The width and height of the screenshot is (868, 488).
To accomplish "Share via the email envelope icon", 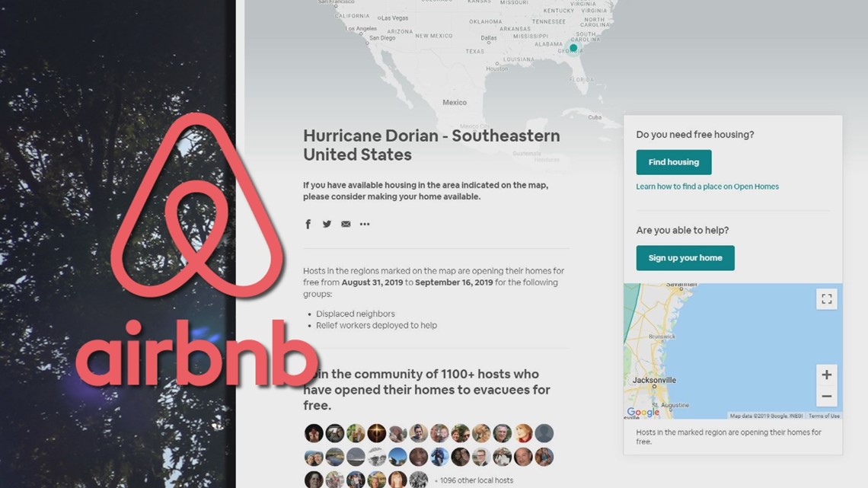I will click(346, 224).
